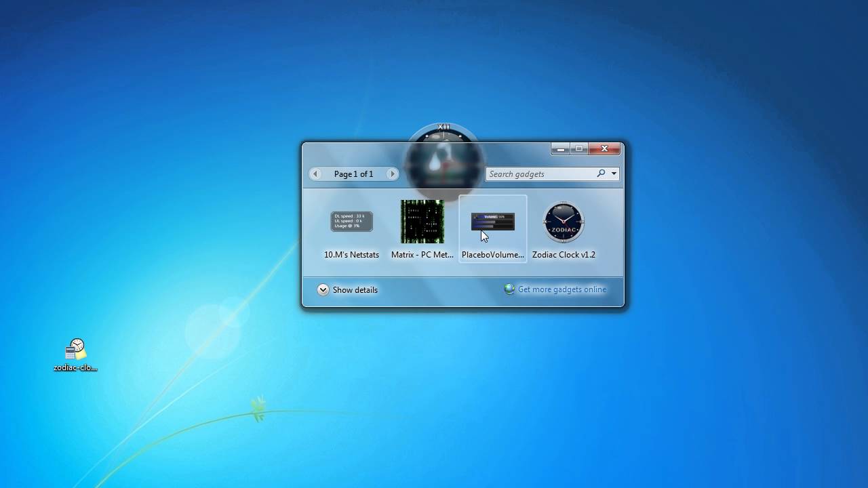
Task: Click the PlaceboVolume... label
Action: coord(493,255)
